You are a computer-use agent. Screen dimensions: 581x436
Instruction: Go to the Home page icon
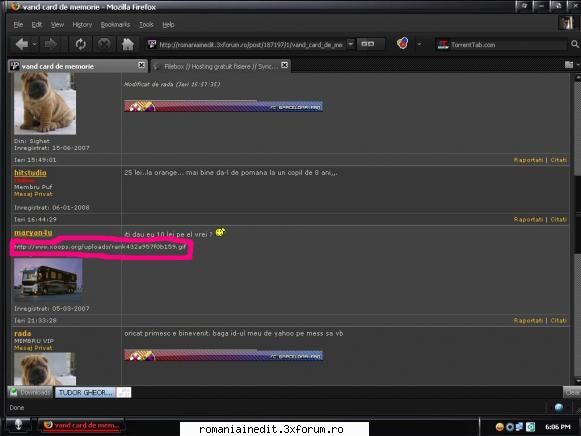pos(128,44)
